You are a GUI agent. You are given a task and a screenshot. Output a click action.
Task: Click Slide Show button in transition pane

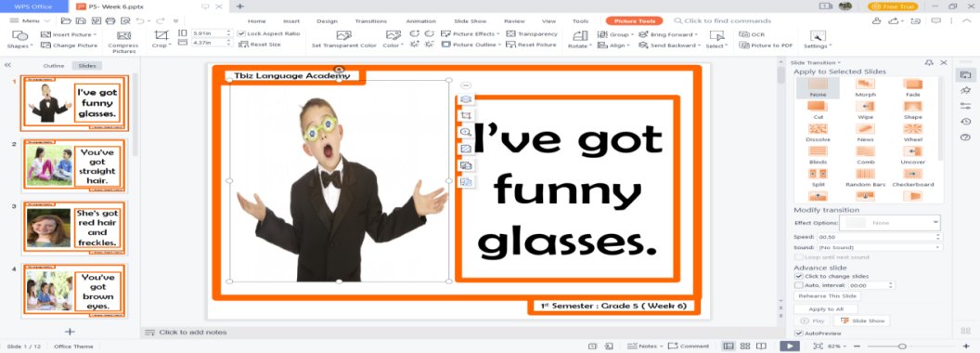click(x=862, y=320)
